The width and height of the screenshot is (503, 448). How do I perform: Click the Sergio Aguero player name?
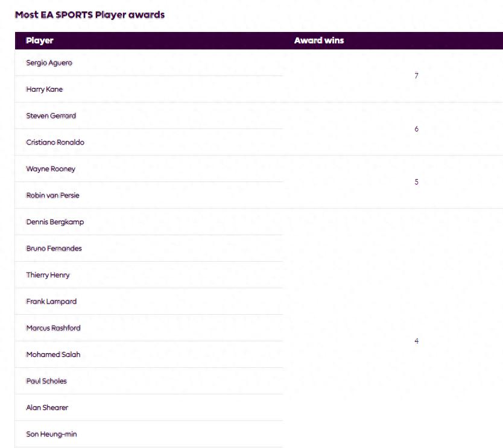coord(49,63)
